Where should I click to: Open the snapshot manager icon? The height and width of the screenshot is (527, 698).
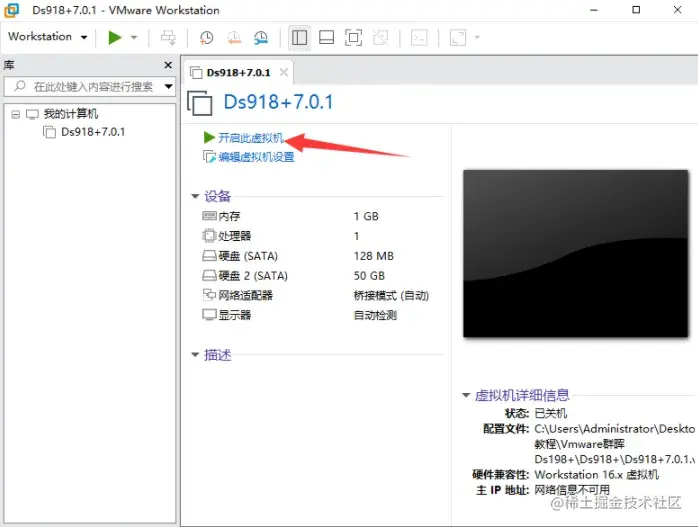[x=261, y=37]
